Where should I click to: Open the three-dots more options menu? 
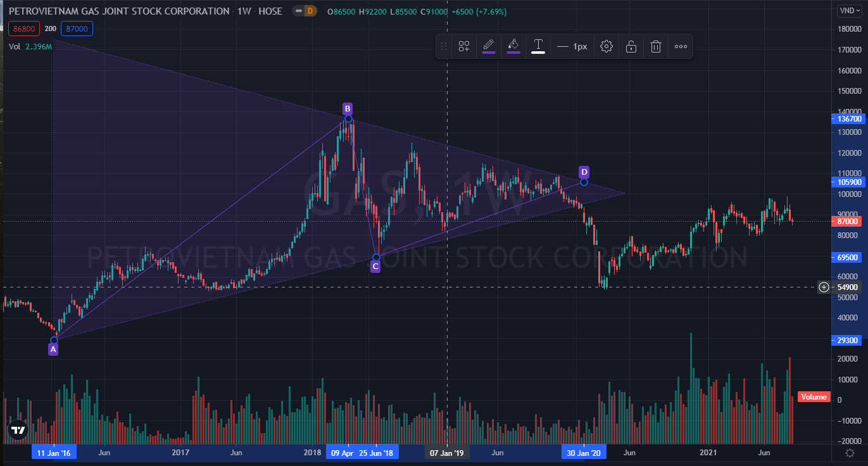pos(681,46)
